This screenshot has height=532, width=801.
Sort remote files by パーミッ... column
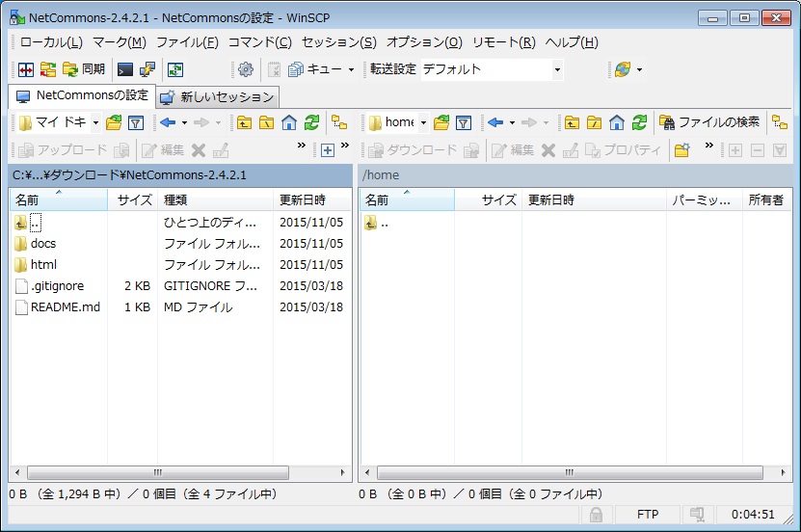point(704,200)
